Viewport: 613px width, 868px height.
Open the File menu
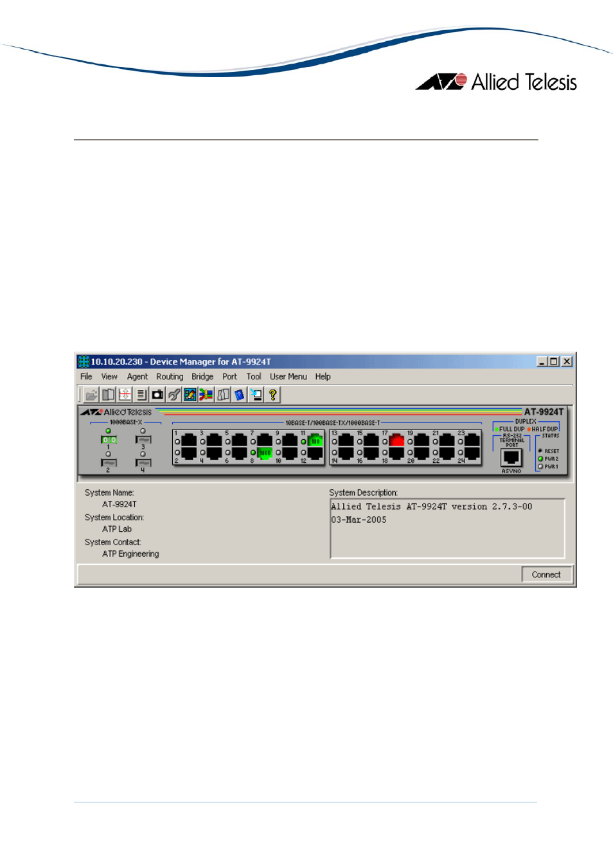point(86,377)
